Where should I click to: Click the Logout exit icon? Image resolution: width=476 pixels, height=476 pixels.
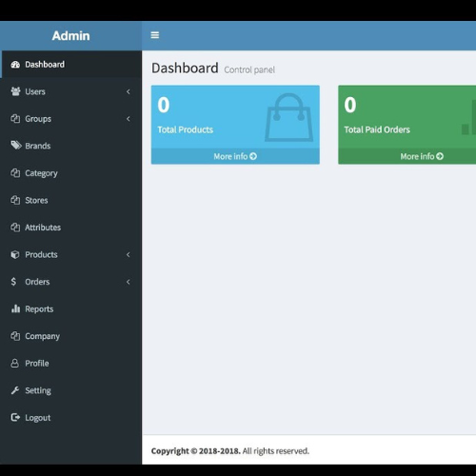click(x=15, y=417)
